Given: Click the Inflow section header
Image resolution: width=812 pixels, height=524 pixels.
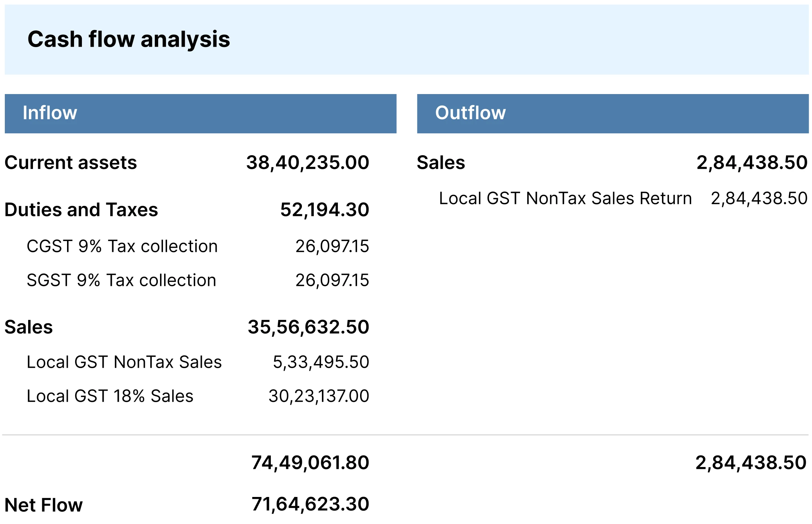Looking at the screenshot, I should coord(50,113).
